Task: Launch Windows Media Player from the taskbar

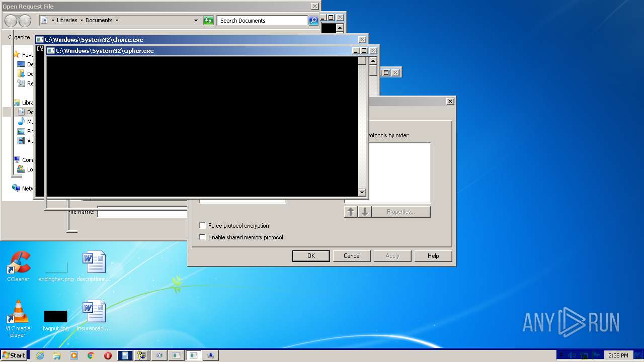Action: 74,355
